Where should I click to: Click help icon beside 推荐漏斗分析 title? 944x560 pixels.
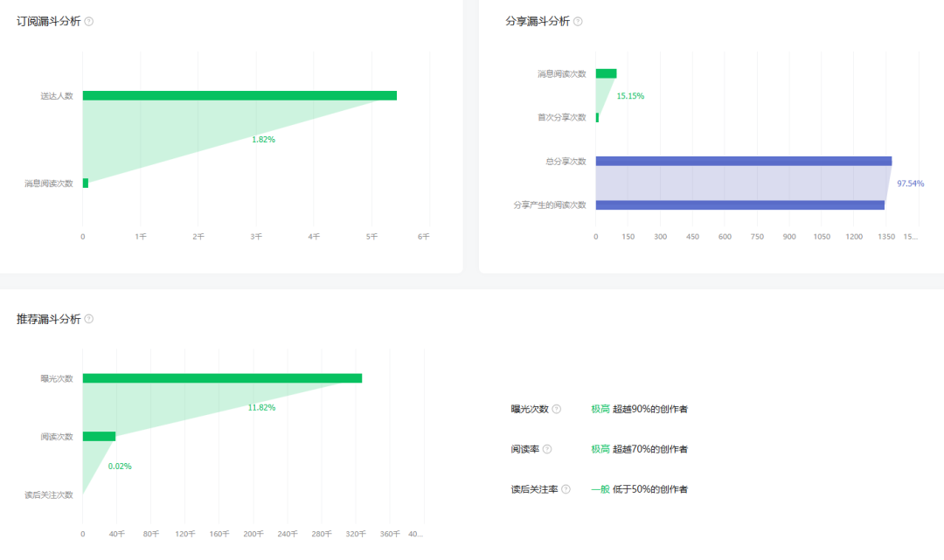coord(89,319)
